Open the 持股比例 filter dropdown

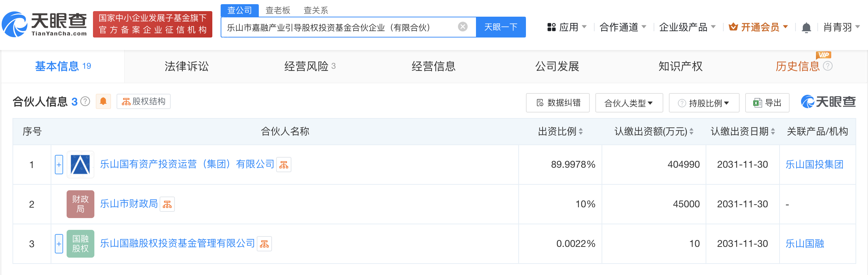(x=704, y=103)
